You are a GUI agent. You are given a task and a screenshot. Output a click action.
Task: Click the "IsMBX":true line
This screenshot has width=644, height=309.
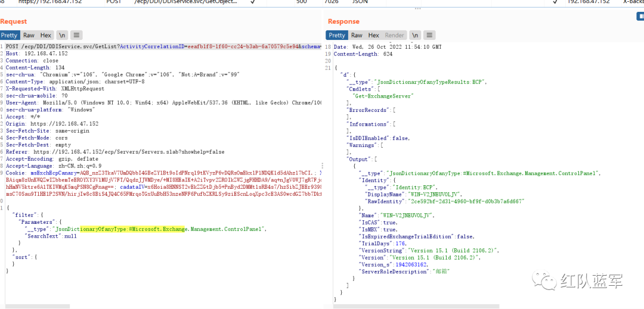click(x=378, y=229)
